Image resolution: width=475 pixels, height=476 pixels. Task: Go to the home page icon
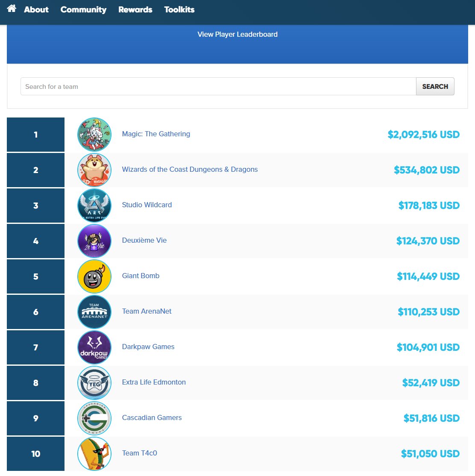(12, 8)
